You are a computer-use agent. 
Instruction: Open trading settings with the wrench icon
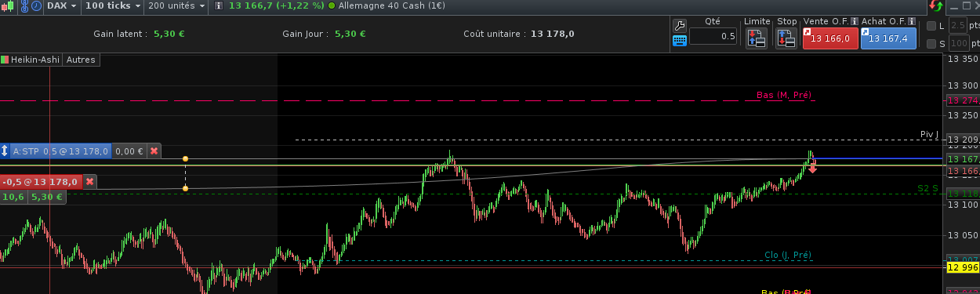point(680,25)
